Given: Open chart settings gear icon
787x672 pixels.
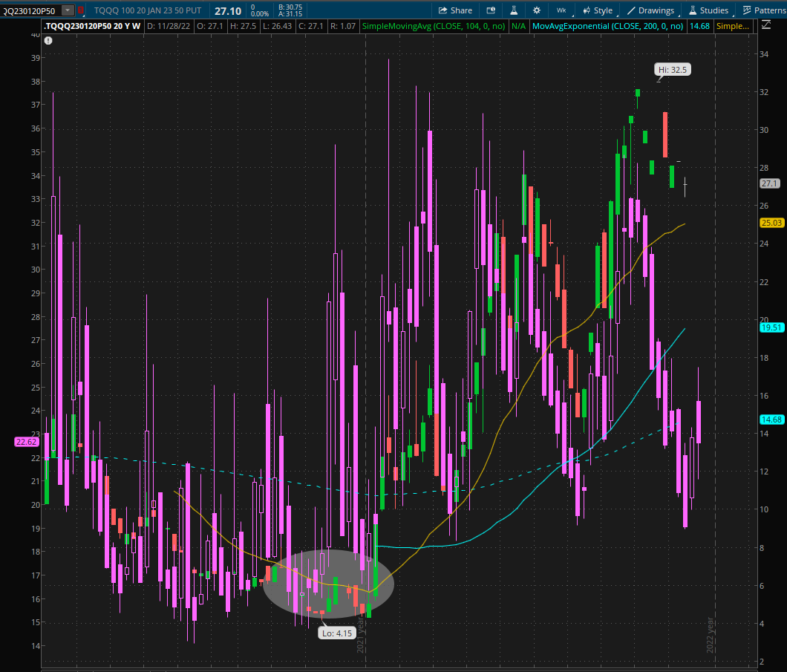Looking at the screenshot, I should point(537,10).
